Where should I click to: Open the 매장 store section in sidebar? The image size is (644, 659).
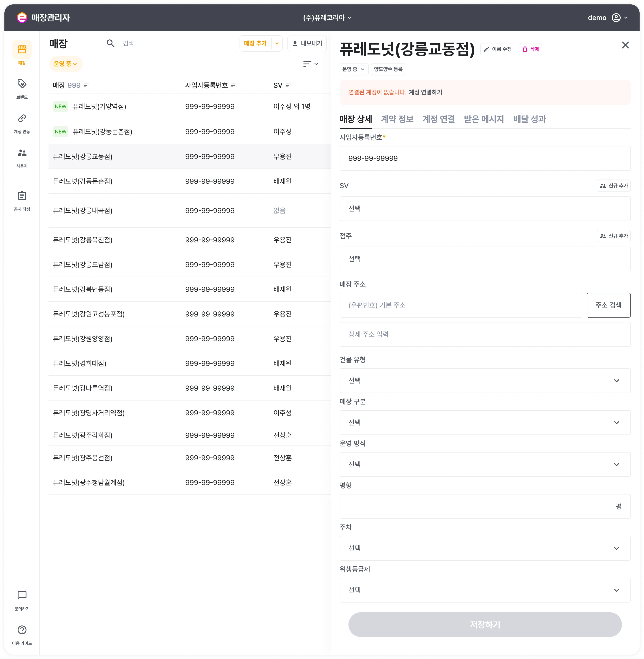(x=22, y=52)
